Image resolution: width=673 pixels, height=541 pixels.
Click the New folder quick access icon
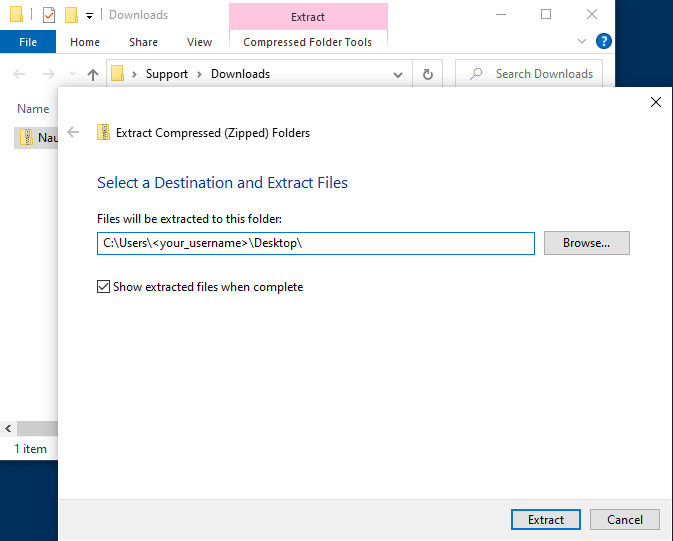coord(71,15)
